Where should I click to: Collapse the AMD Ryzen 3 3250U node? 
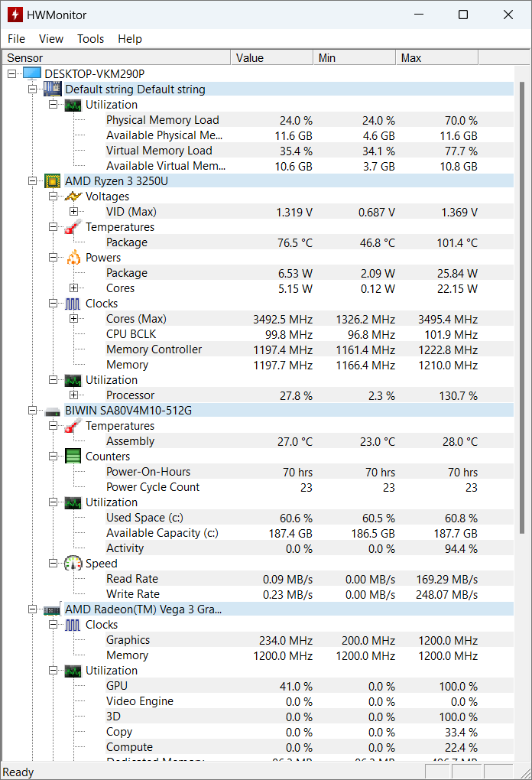33,181
